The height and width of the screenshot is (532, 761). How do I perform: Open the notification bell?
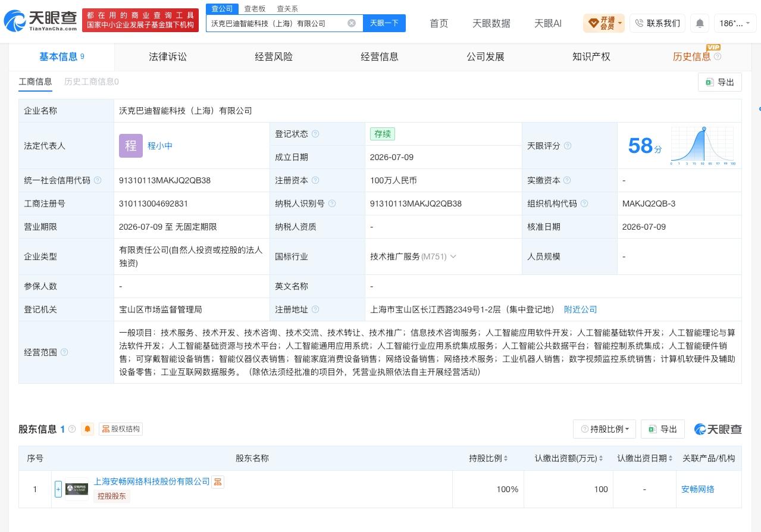click(x=700, y=23)
